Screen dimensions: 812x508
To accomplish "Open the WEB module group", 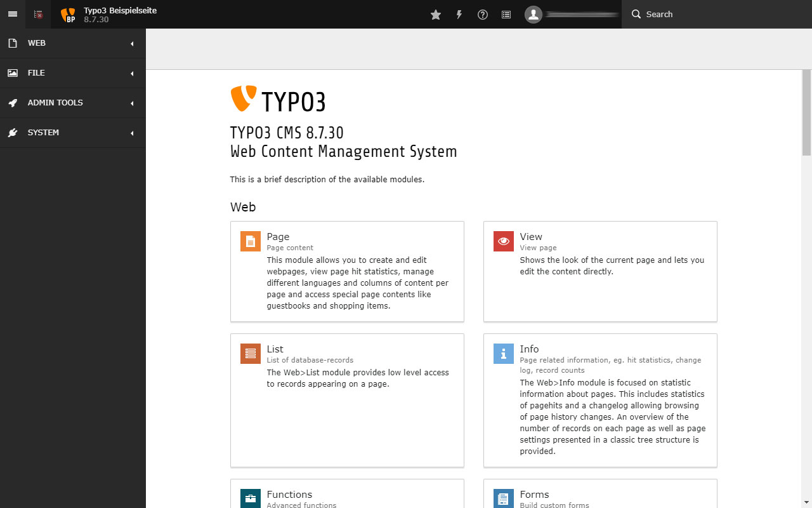I will (x=73, y=43).
